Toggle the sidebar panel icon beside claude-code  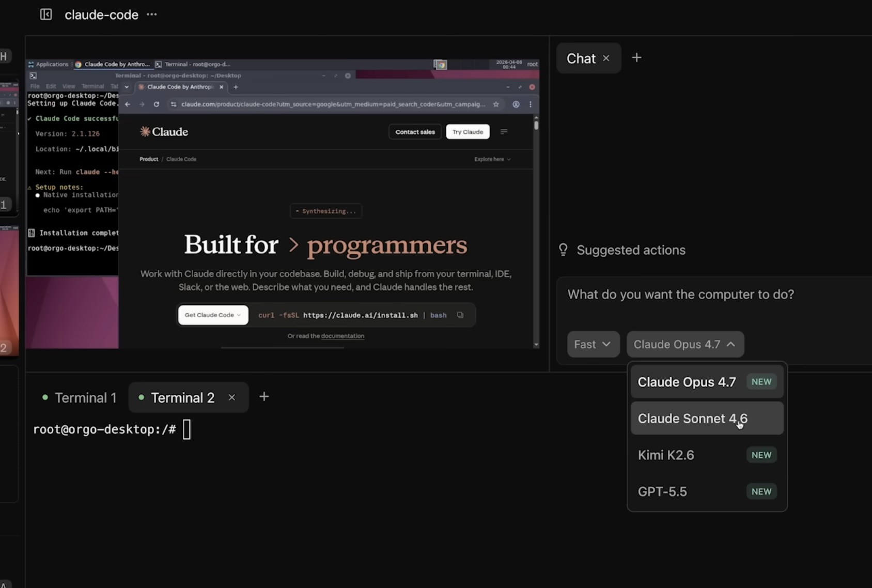click(x=46, y=14)
